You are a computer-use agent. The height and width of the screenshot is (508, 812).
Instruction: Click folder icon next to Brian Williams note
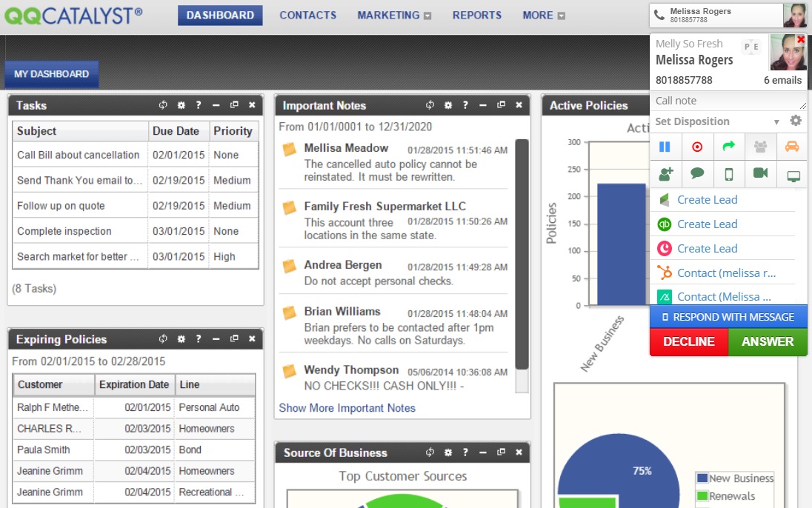(x=290, y=313)
